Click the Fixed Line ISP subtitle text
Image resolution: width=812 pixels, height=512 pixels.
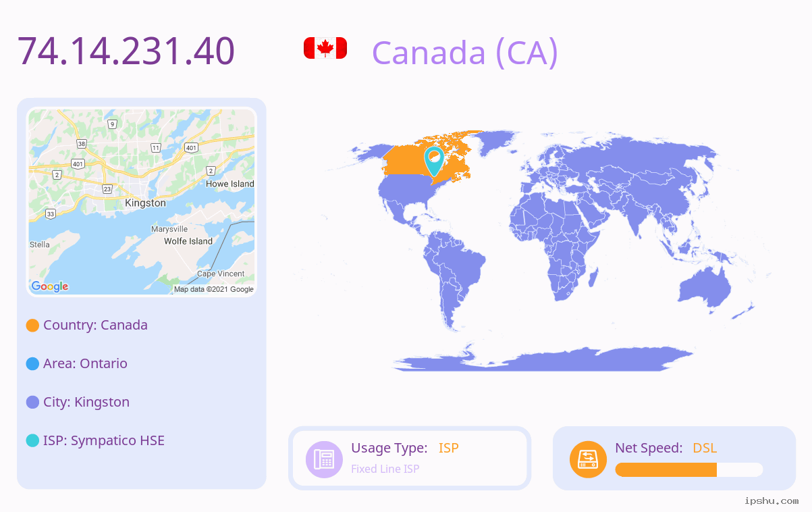coord(385,469)
